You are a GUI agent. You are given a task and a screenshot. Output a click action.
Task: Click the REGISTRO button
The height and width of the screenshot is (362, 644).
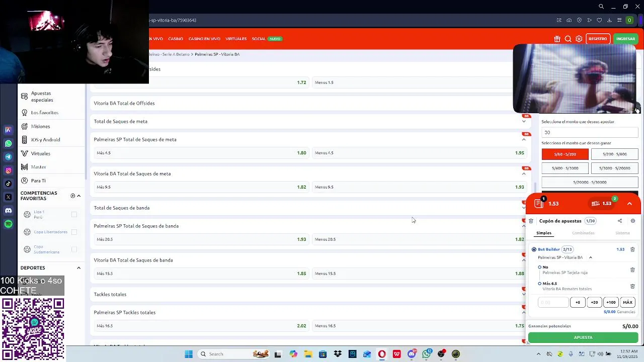(598, 39)
